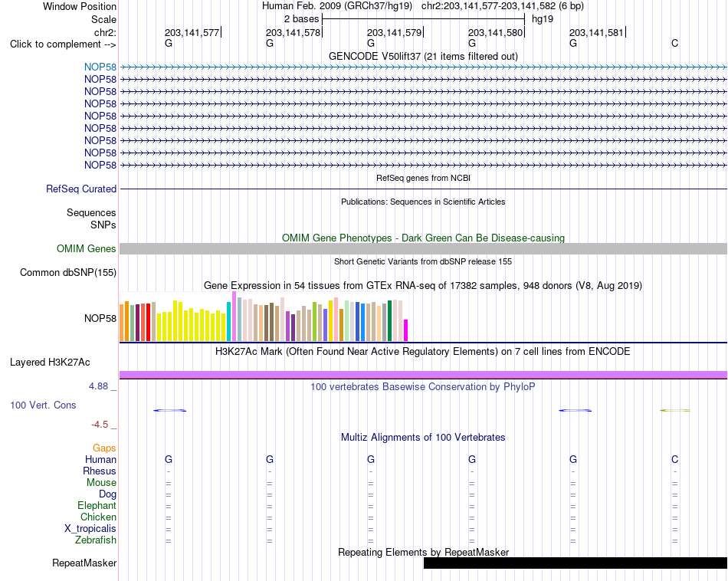Click the light-blue highlighted NOP58 transcript line
Image resolution: width=728 pixels, height=581 pixels.
(423, 67)
